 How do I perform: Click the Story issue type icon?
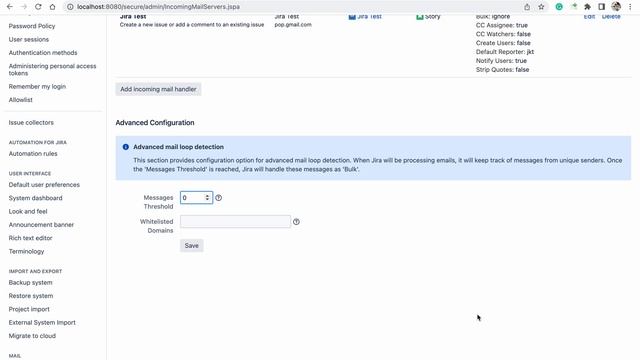(420, 17)
